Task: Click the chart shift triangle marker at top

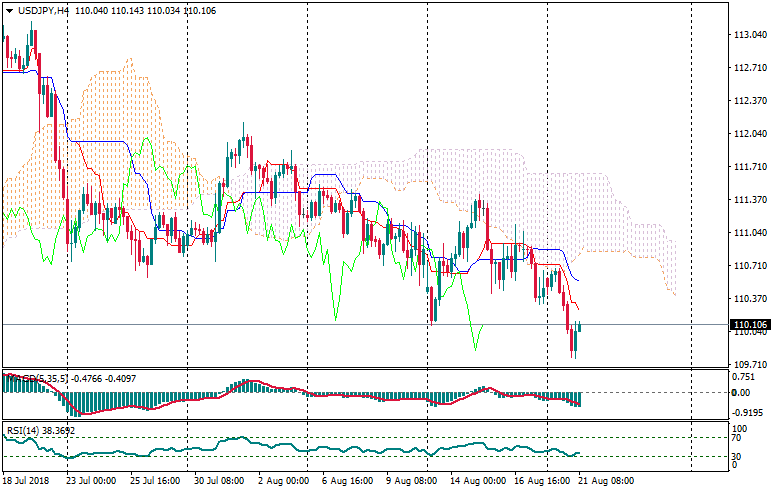Action: (x=691, y=8)
